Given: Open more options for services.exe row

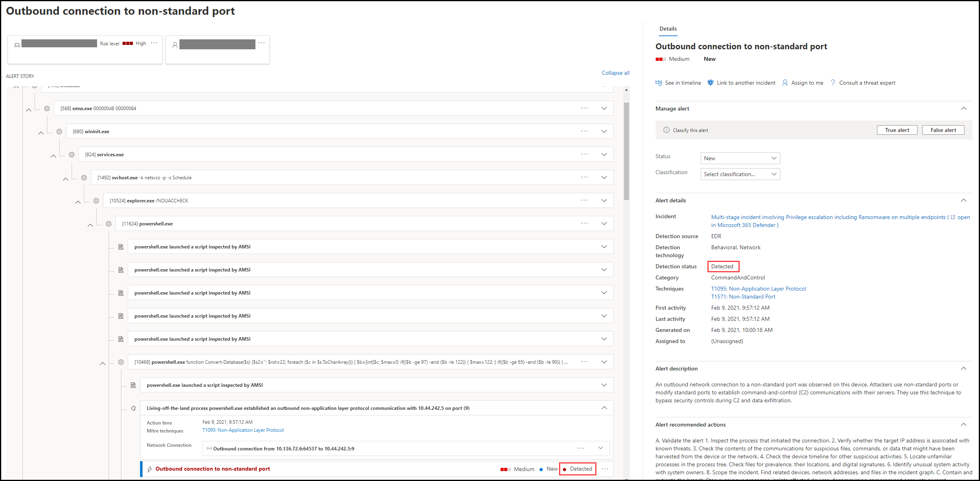Looking at the screenshot, I should point(584,154).
